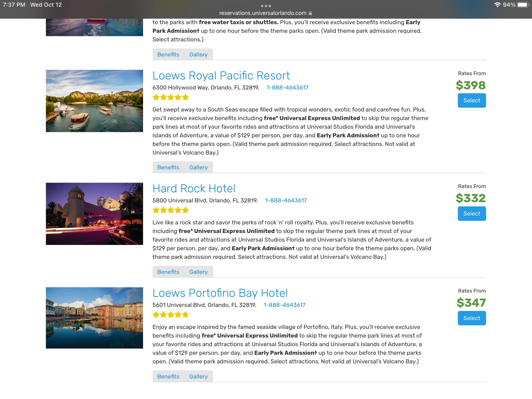The width and height of the screenshot is (532, 399).
Task: Click Loews Portofino Bay Hotel star rating
Action: point(170,315)
